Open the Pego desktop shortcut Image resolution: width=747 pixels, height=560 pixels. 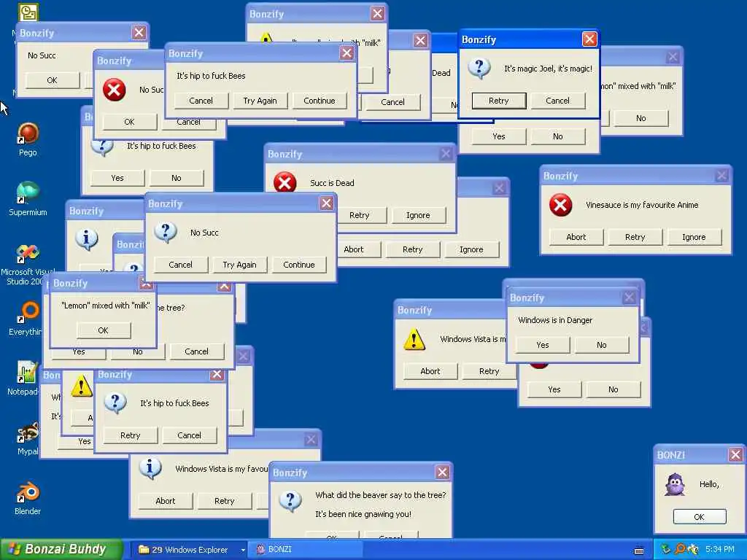(x=28, y=134)
